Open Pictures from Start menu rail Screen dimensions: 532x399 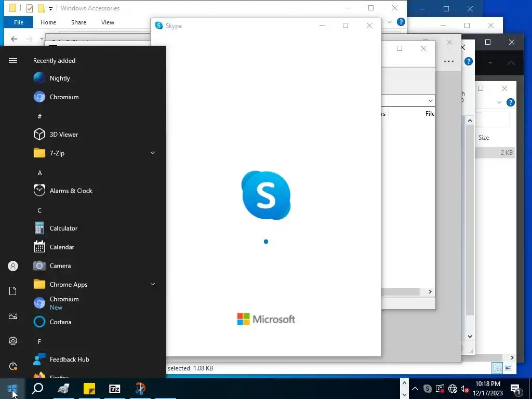pyautogui.click(x=13, y=316)
